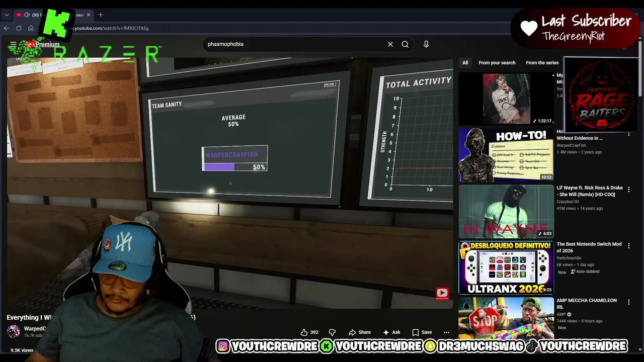Image resolution: width=644 pixels, height=362 pixels.
Task: Open the Ultranx 2026 Switch mod thumbnail
Action: (x=506, y=267)
